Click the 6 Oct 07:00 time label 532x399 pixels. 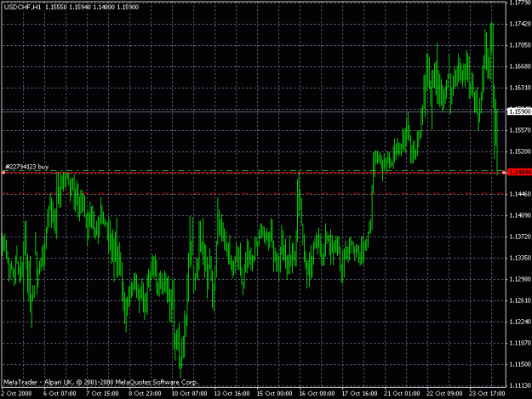(x=60, y=394)
